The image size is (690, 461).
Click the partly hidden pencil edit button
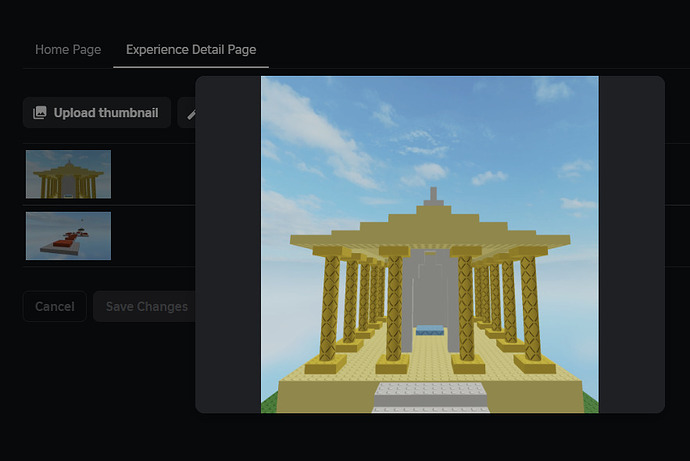[x=187, y=113]
